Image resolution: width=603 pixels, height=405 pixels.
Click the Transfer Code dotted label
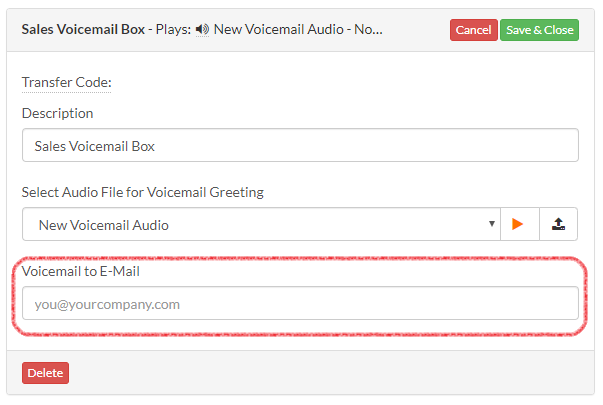click(x=67, y=82)
